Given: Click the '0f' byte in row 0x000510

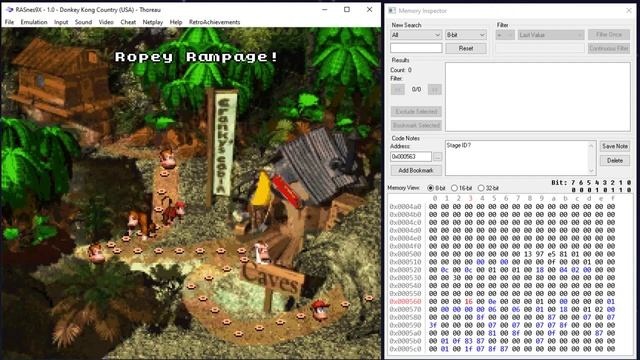Looking at the screenshot, I should click(551, 262).
